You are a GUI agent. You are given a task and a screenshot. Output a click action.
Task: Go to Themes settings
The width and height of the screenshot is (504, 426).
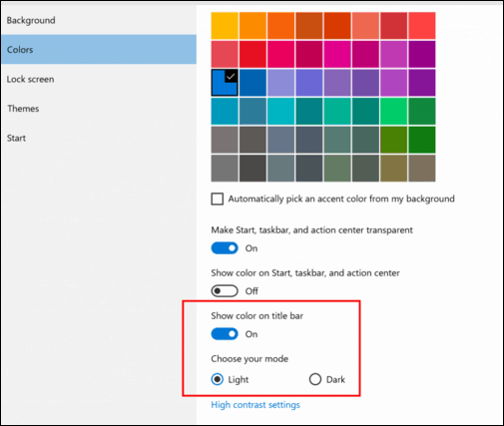[x=23, y=109]
